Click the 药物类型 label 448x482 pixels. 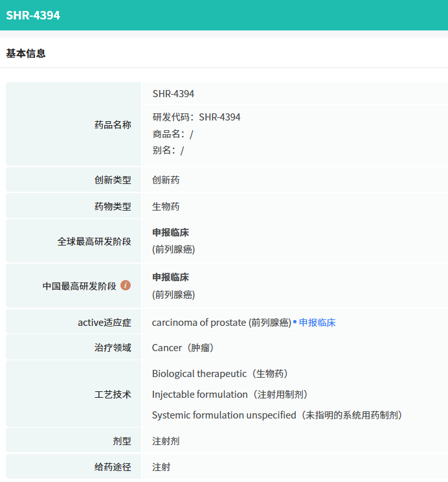113,206
